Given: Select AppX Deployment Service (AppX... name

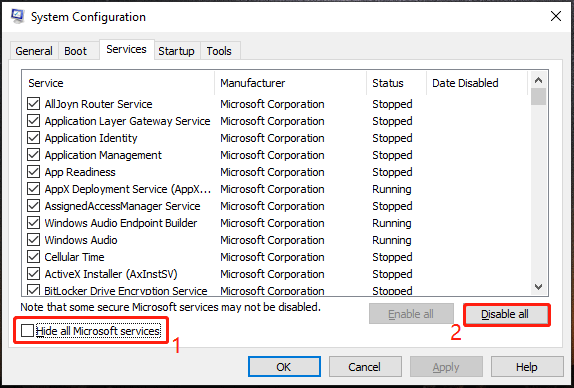Looking at the screenshot, I should tap(128, 189).
